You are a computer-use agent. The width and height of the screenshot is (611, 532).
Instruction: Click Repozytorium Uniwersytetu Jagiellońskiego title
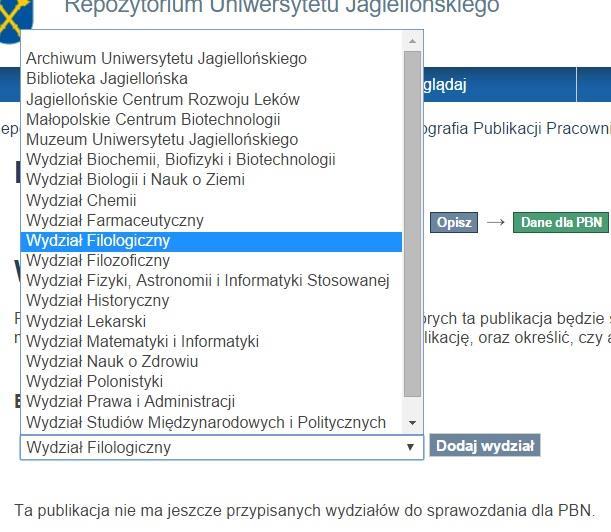(282, 7)
